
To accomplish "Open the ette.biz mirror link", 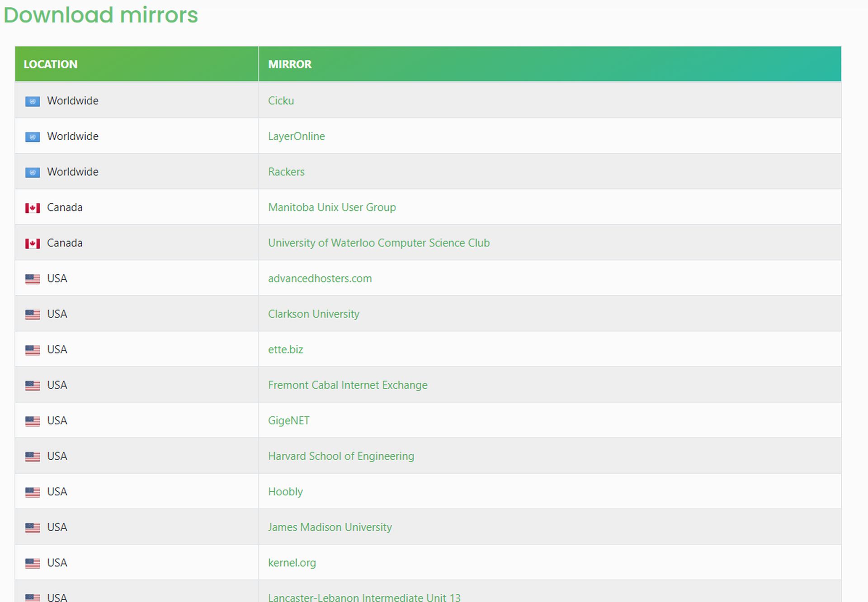I will point(285,349).
